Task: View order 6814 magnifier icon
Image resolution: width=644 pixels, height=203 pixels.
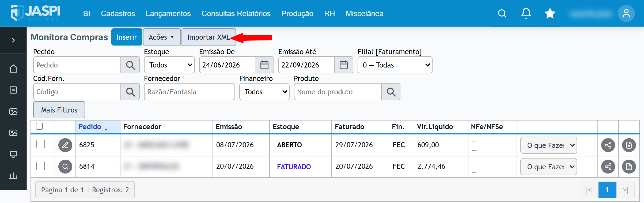Action: point(65,167)
